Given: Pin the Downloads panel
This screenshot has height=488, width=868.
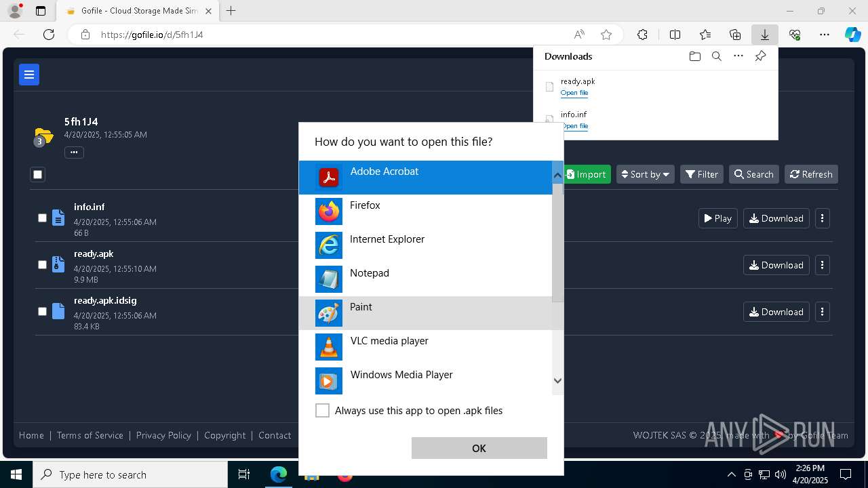Looking at the screenshot, I should point(760,56).
